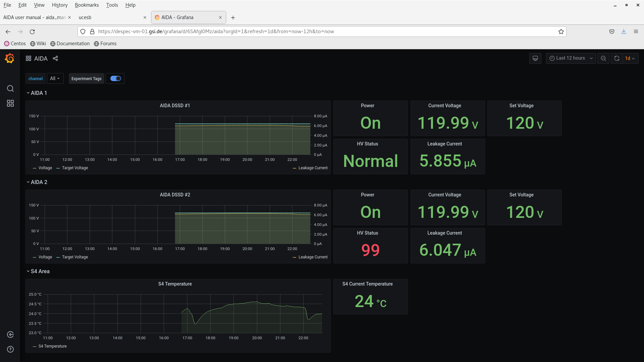Screen dimensions: 644x362
Task: Close the ucesb tab
Action: tap(145, 17)
